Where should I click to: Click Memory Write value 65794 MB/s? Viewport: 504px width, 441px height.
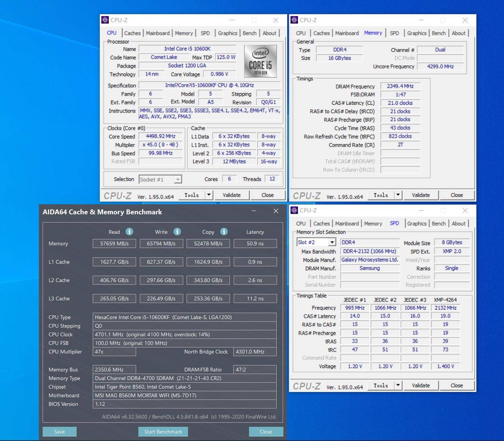161,244
